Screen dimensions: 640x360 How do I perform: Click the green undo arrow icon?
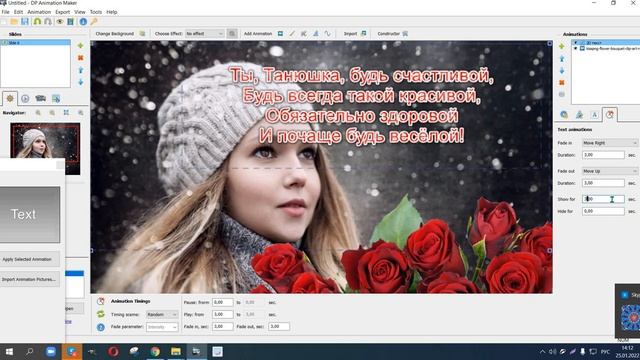(37, 22)
